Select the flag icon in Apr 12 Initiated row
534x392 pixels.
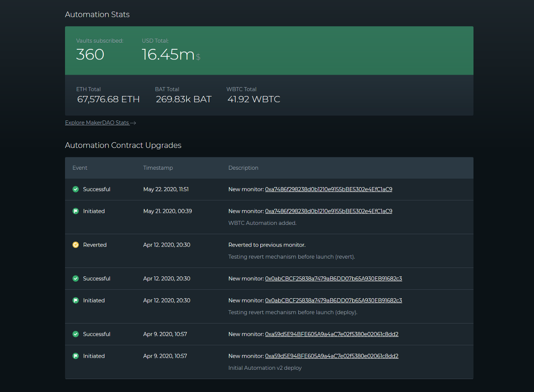coord(76,300)
